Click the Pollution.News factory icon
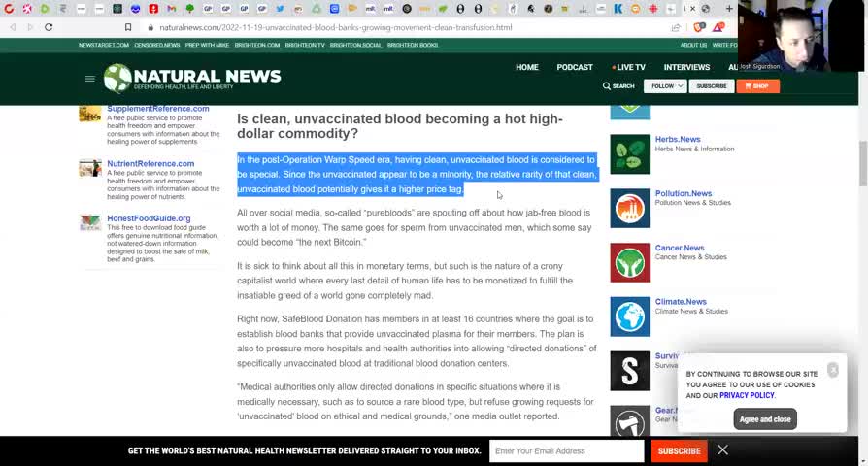 (629, 208)
